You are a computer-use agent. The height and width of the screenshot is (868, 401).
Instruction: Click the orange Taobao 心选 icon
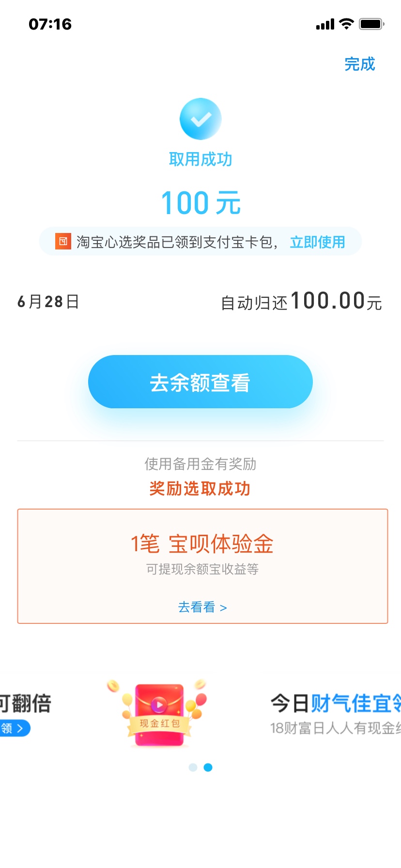[x=63, y=241]
